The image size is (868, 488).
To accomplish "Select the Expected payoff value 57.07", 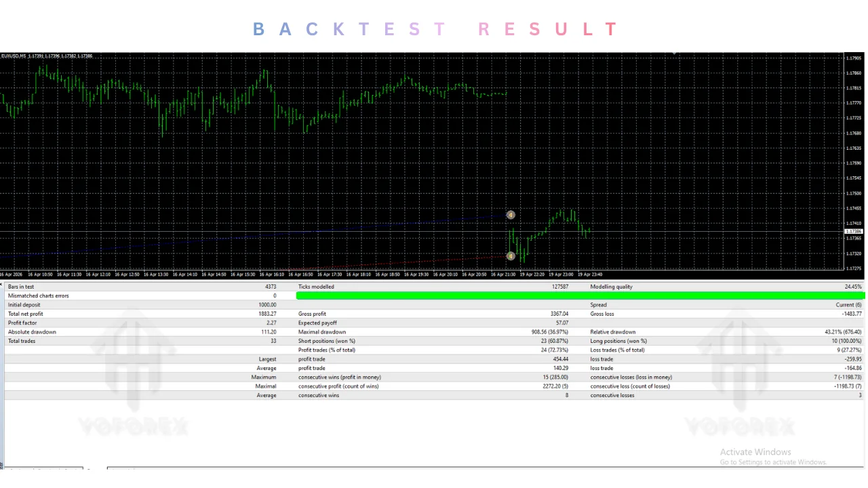I will (x=561, y=323).
